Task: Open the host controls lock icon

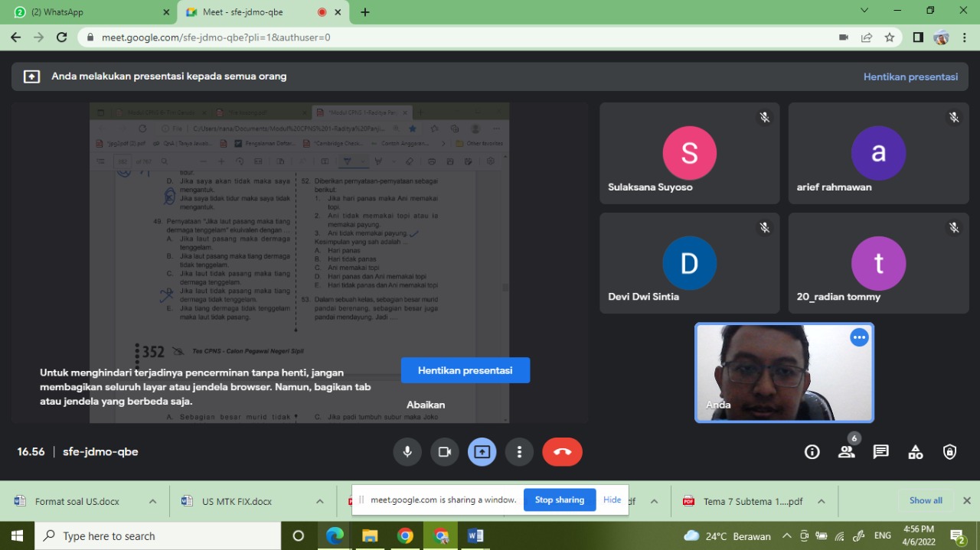Action: (949, 452)
